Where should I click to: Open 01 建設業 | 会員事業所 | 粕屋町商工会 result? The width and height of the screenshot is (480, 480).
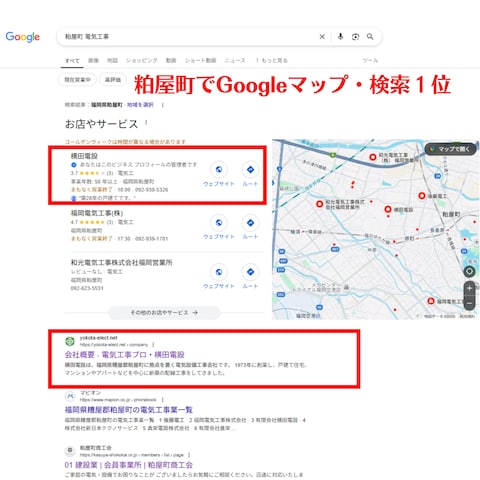[129, 465]
